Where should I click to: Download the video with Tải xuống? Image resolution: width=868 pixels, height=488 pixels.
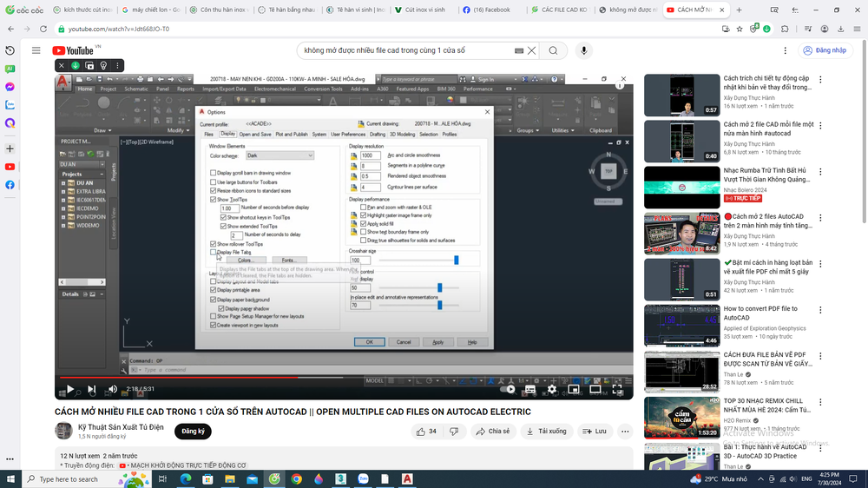546,431
